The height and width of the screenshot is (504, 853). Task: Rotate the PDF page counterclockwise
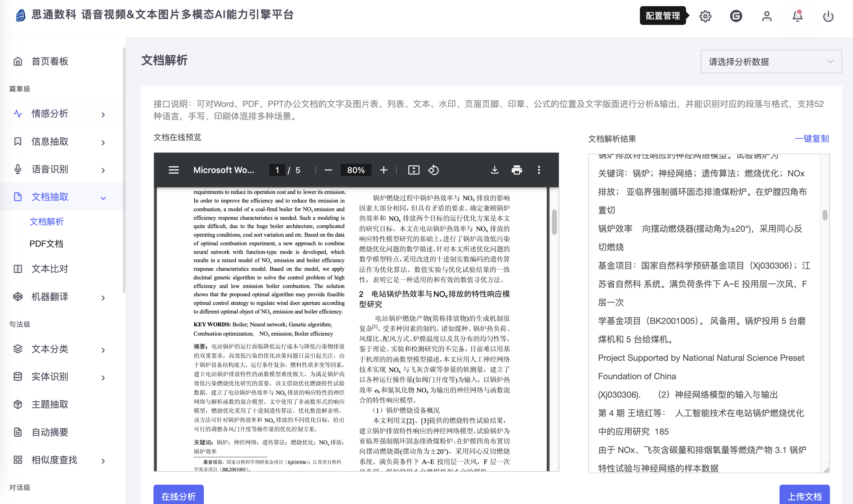click(433, 170)
